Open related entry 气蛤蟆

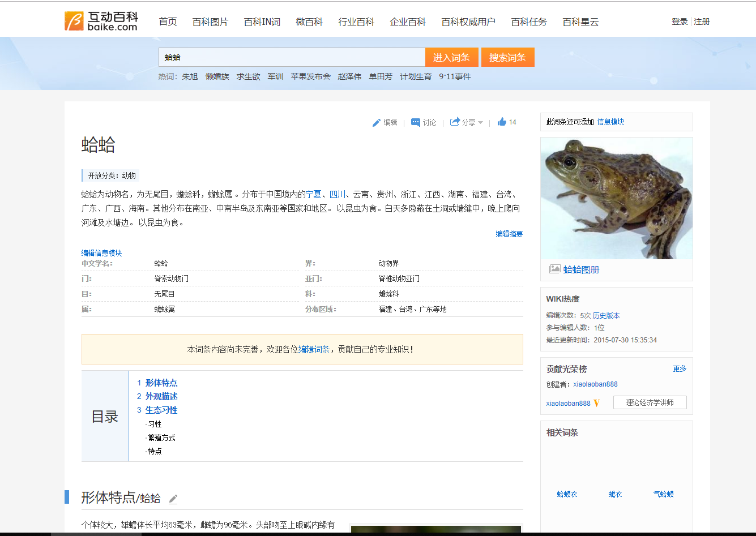coord(663,494)
